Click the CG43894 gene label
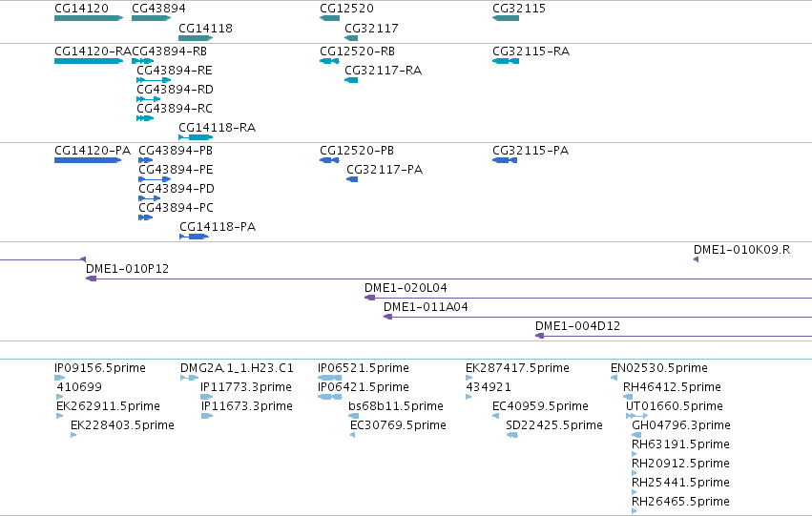The height and width of the screenshot is (516, 812). (x=158, y=9)
